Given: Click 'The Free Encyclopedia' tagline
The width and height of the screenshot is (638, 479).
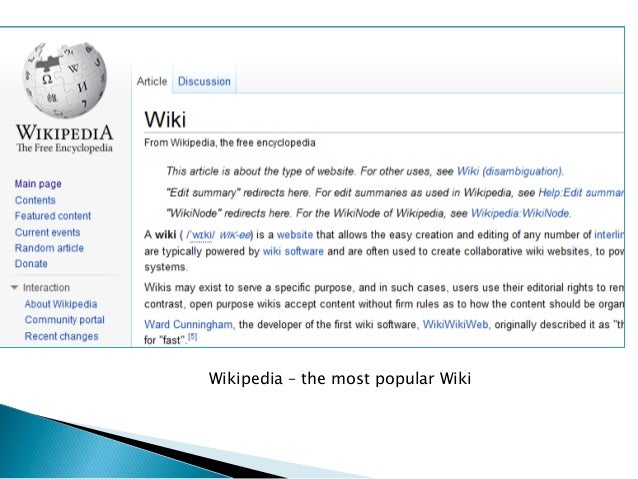Looking at the screenshot, I should [x=65, y=148].
